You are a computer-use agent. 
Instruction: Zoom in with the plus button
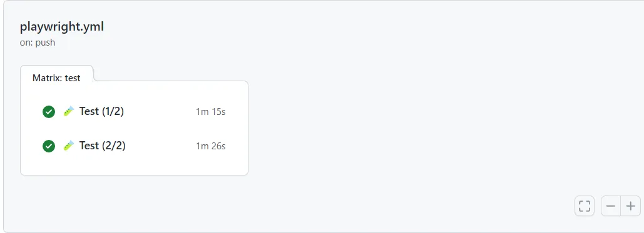click(630, 206)
